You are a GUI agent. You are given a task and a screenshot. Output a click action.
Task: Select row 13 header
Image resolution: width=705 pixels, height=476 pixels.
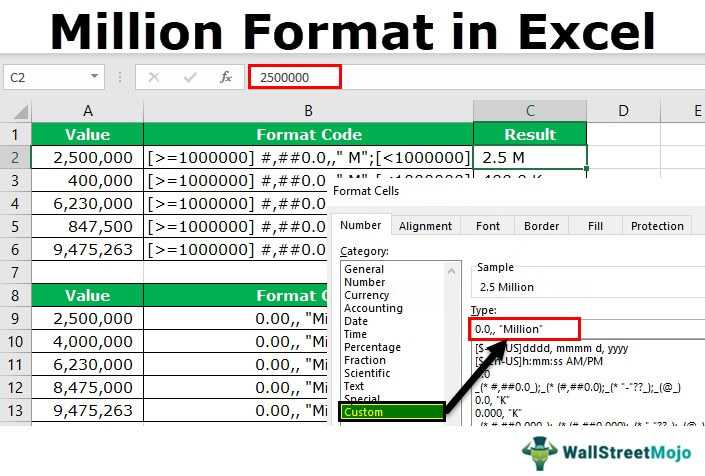click(x=15, y=410)
